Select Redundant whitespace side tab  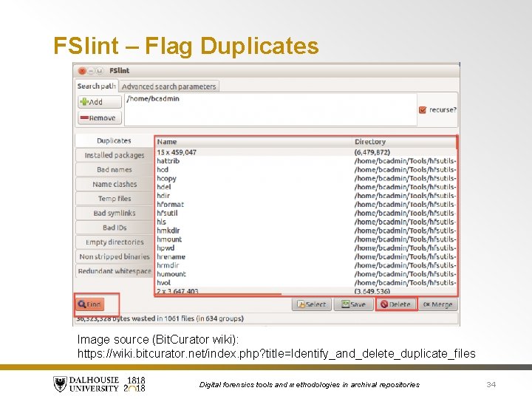click(x=115, y=271)
